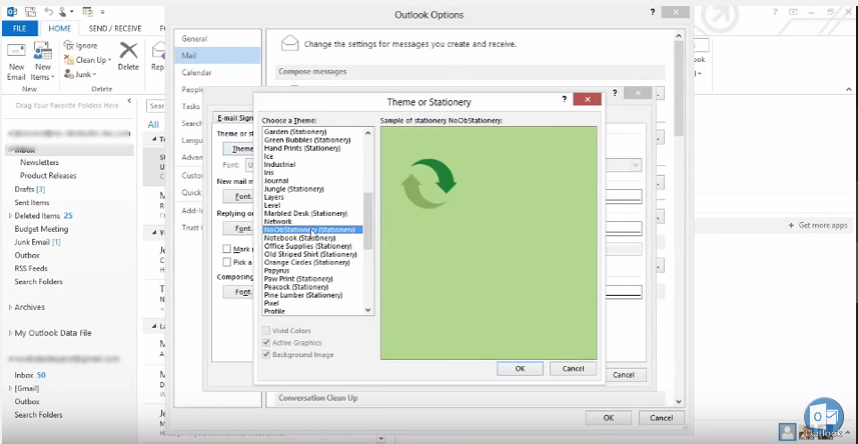
Task: Switch to the HOME ribbon tab
Action: click(60, 28)
